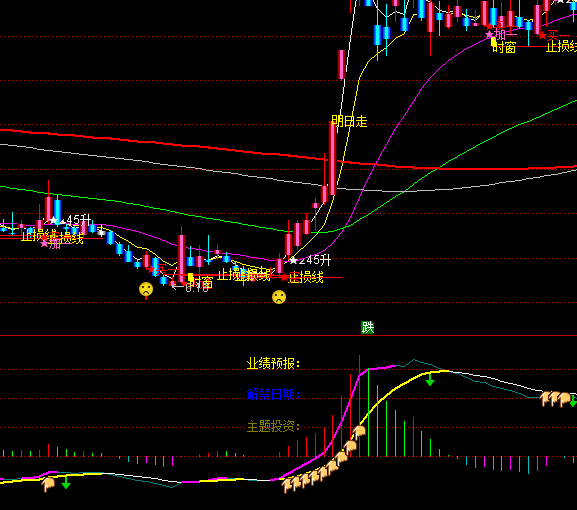Click the pink star beside top-right 加一
The image size is (577, 510).
click(x=489, y=35)
